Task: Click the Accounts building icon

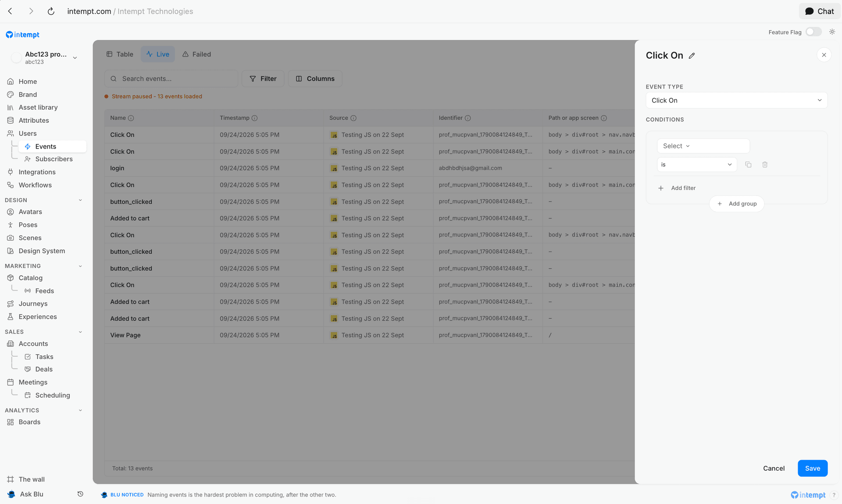Action: 11,344
